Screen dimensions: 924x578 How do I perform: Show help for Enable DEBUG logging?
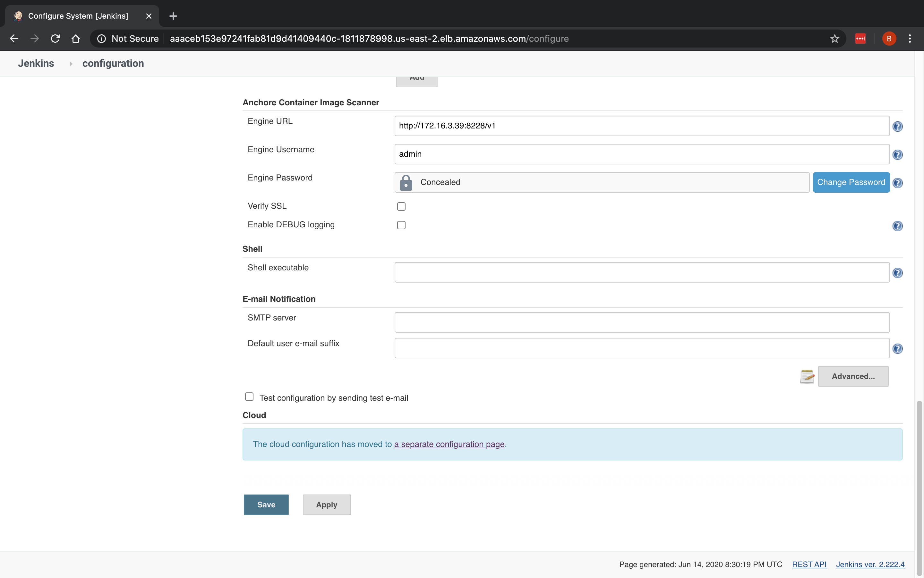(898, 226)
